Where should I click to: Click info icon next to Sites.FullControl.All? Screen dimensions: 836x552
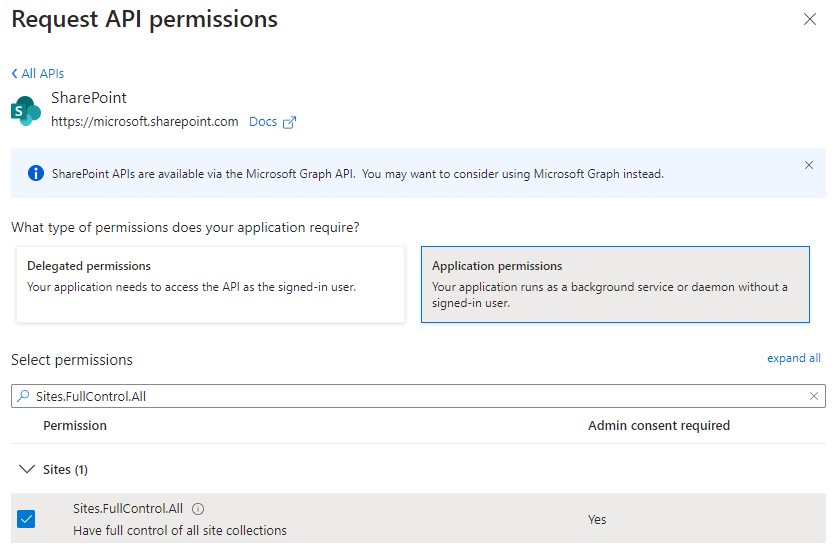[198, 509]
